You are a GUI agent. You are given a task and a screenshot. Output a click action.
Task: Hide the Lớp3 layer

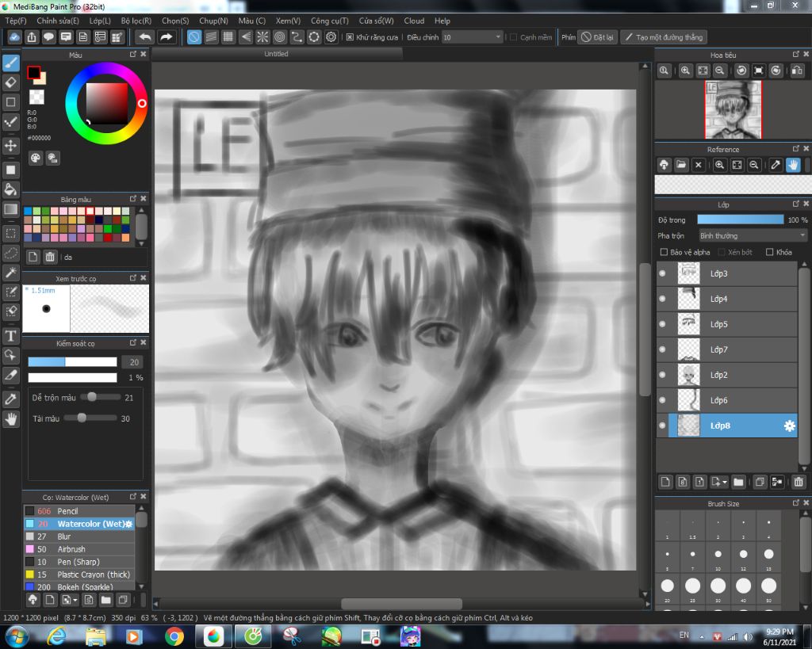(662, 273)
